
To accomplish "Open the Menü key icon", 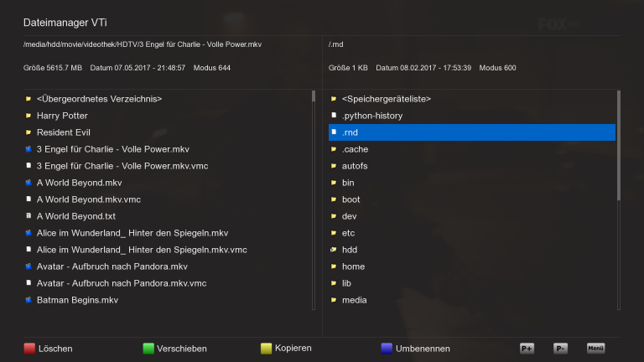I will click(595, 348).
